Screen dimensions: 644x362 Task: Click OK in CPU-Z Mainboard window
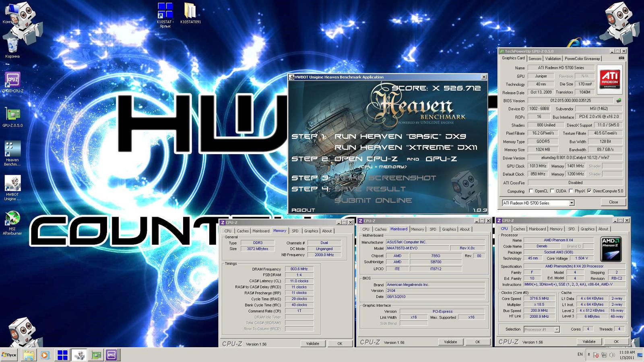pyautogui.click(x=477, y=342)
